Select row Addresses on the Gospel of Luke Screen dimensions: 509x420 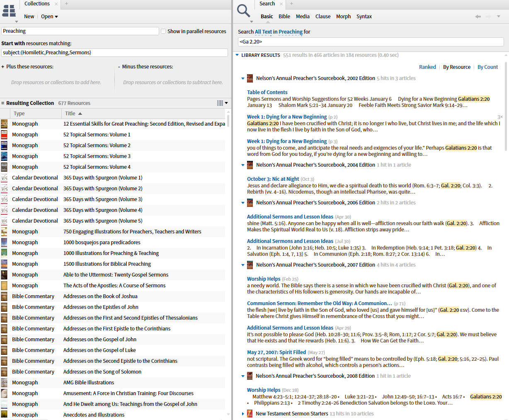(x=113, y=350)
